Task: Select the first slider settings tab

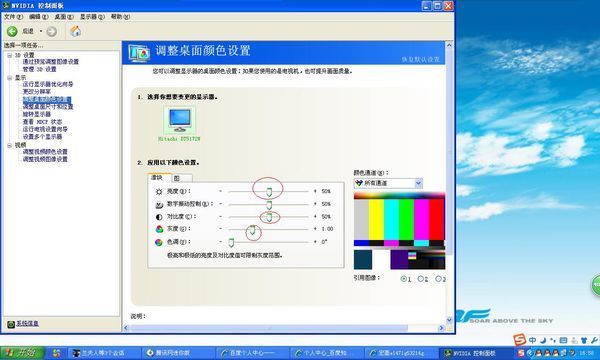Action: click(159, 178)
